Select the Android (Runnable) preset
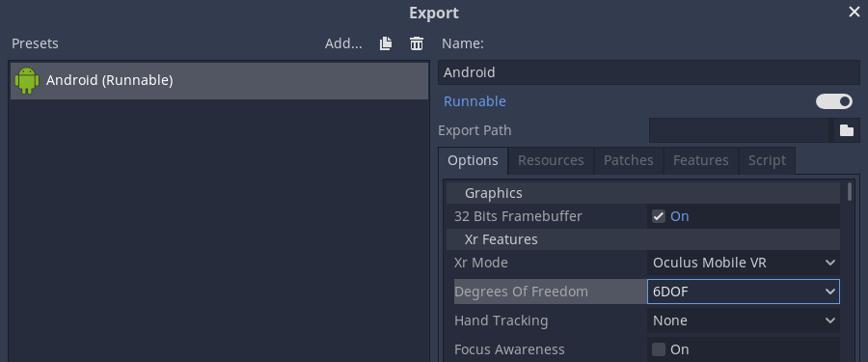 (x=219, y=81)
